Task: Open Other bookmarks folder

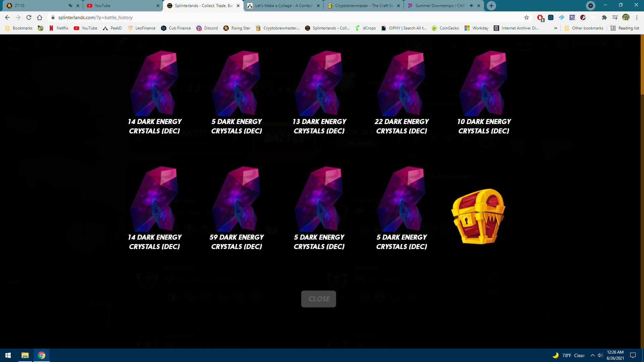Action: (x=584, y=28)
